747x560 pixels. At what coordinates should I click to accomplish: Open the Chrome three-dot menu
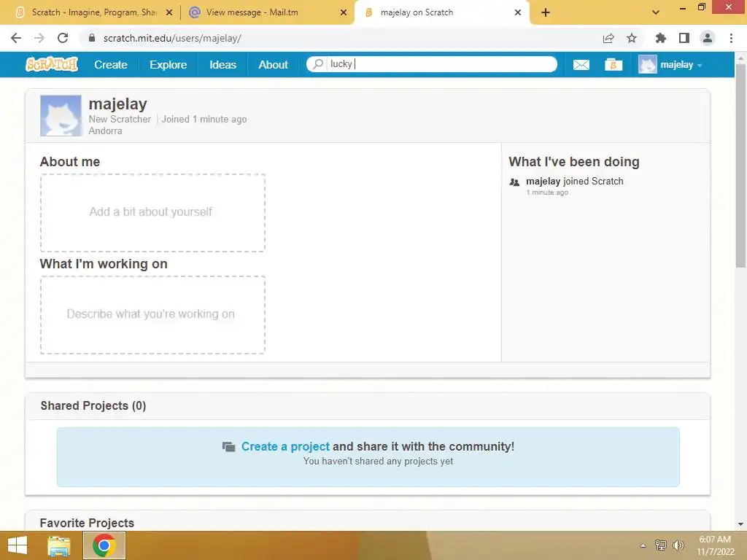pyautogui.click(x=731, y=38)
